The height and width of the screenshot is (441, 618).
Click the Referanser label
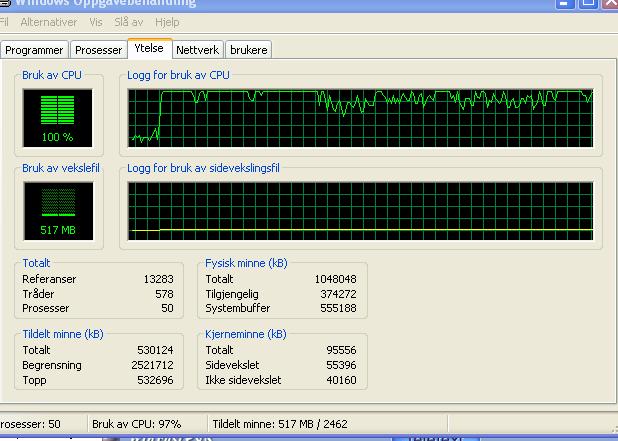[49, 279]
